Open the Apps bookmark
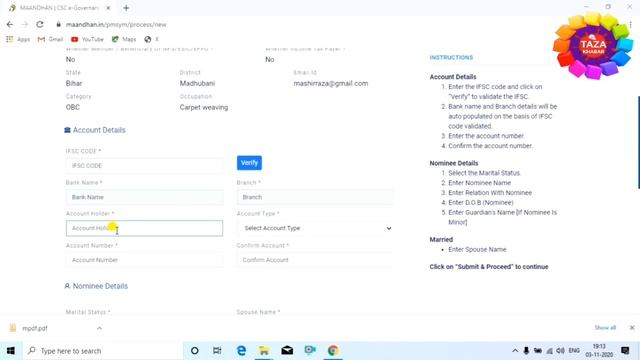The width and height of the screenshot is (640, 360). coord(18,39)
